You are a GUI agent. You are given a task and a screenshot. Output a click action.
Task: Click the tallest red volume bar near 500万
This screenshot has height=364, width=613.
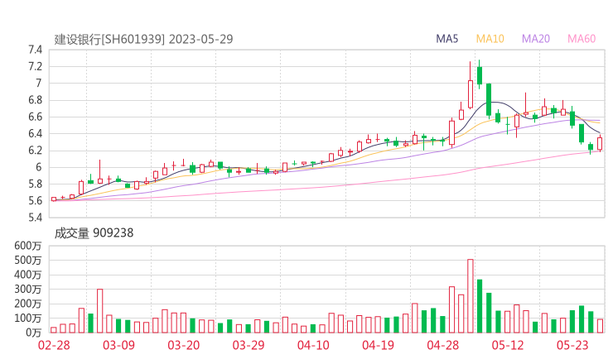point(471,296)
